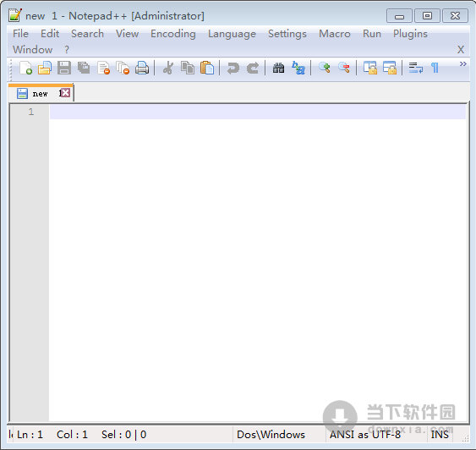The image size is (476, 450).
Task: Open Replace using the Replace toolbar icon
Action: (x=298, y=68)
